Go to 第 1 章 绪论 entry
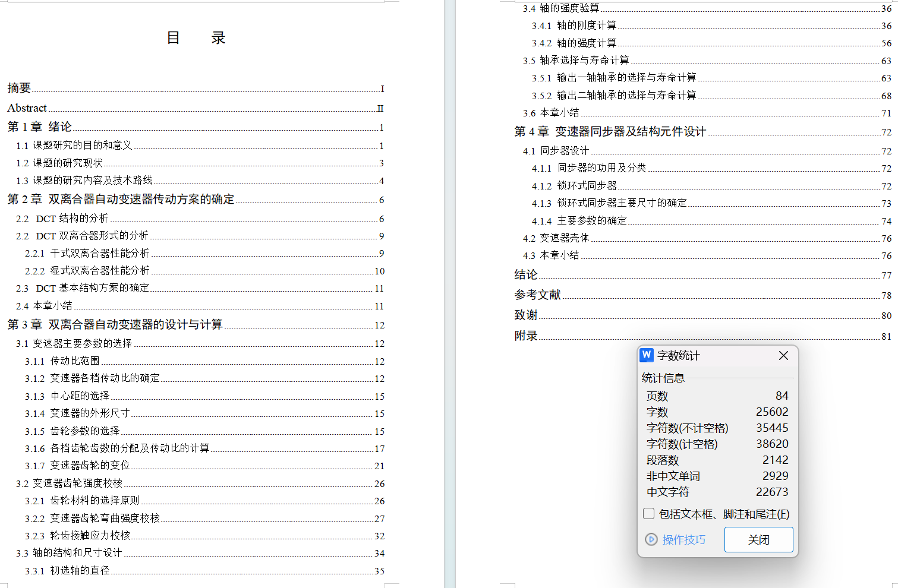 tap(196, 127)
